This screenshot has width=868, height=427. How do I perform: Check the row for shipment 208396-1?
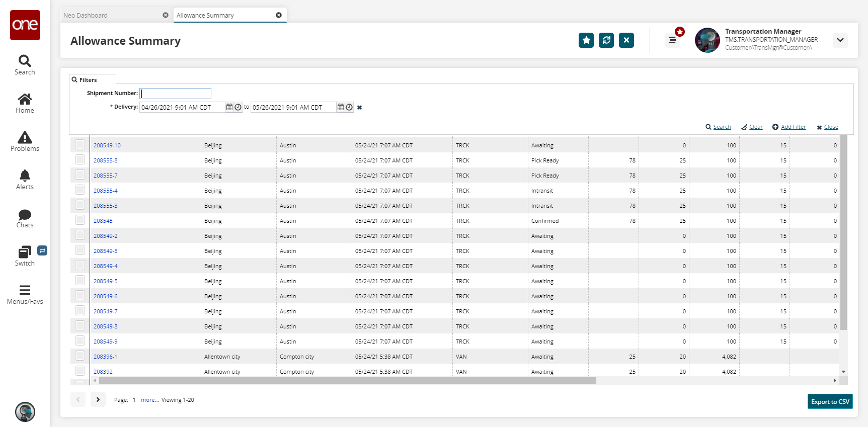[x=80, y=356]
